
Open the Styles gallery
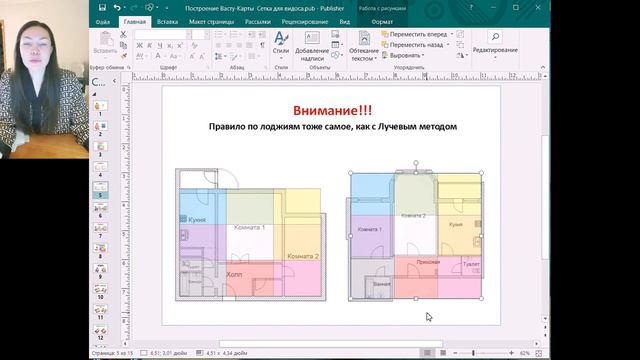(x=281, y=46)
